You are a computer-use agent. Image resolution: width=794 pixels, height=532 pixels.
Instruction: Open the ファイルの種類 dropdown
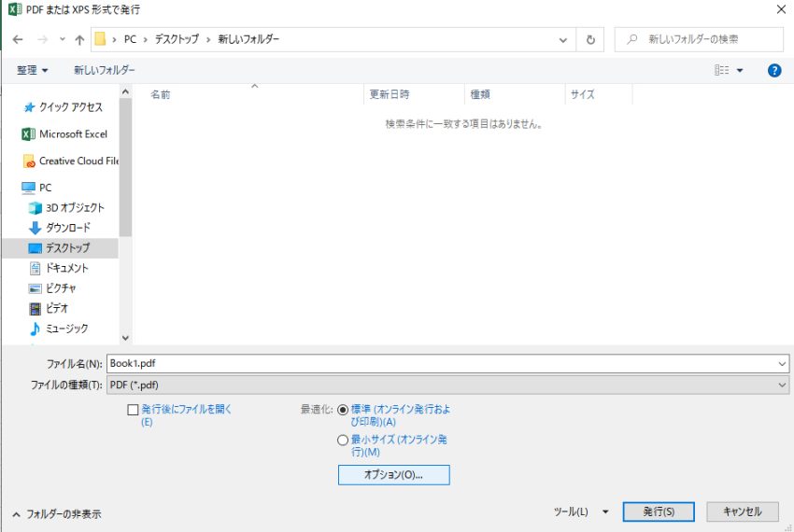tap(448, 385)
